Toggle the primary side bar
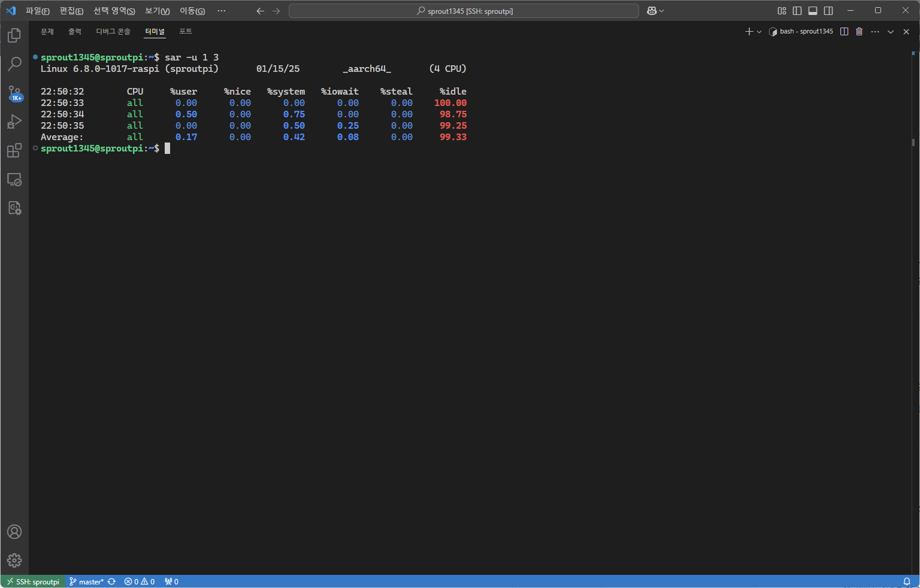Viewport: 920px width, 588px height. pyautogui.click(x=797, y=11)
